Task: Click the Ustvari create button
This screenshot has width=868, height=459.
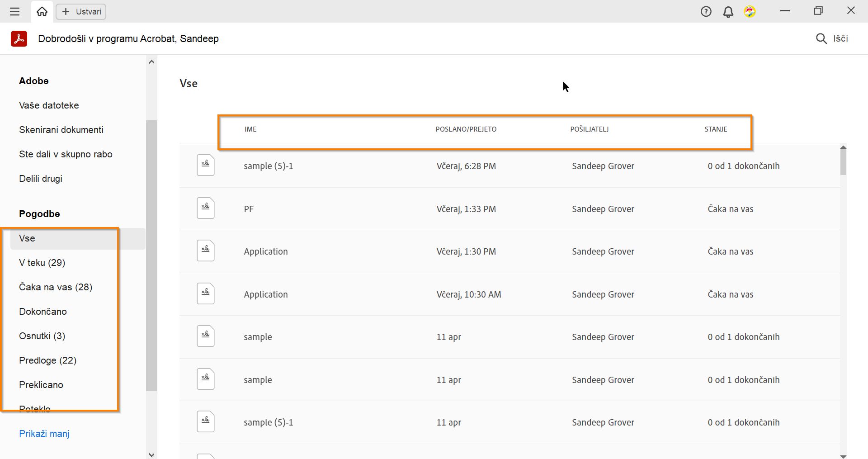Action: pyautogui.click(x=81, y=12)
